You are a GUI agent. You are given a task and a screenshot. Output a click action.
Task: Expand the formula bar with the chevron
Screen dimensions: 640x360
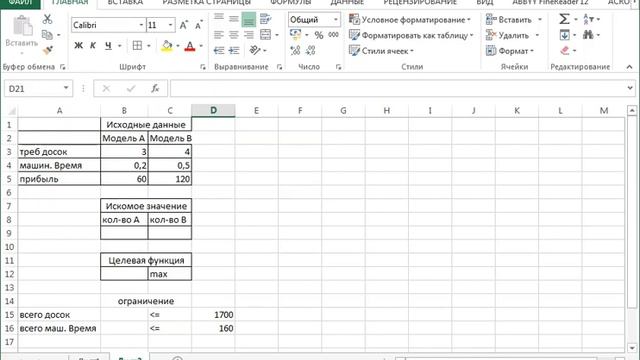(630, 88)
